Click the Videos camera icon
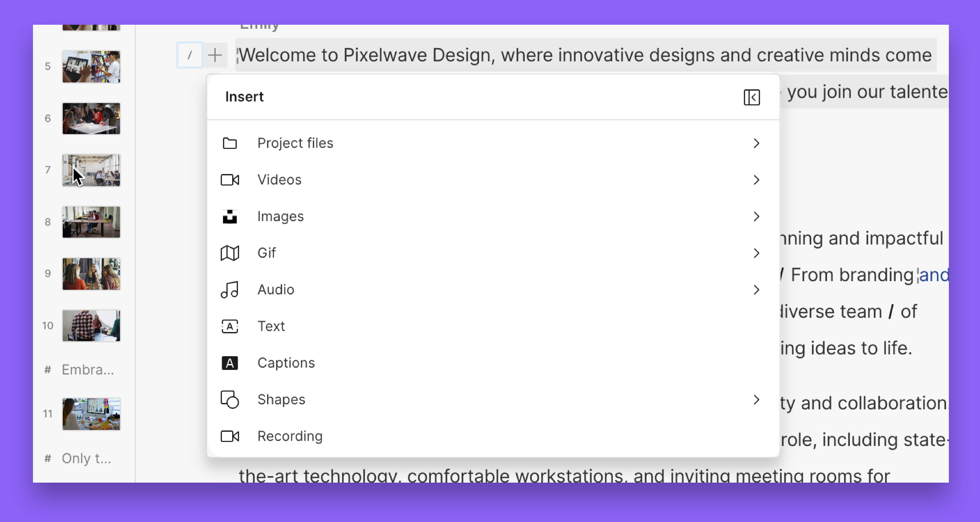 tap(230, 180)
